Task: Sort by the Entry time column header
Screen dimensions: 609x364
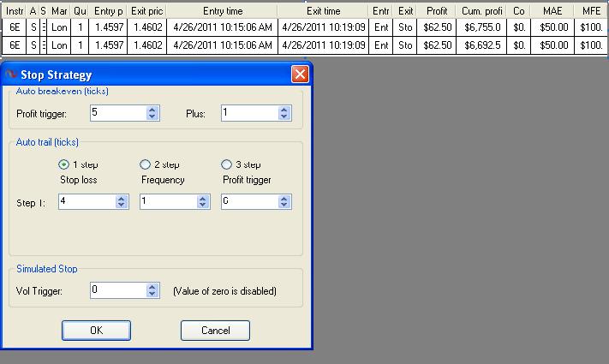Action: tap(222, 11)
